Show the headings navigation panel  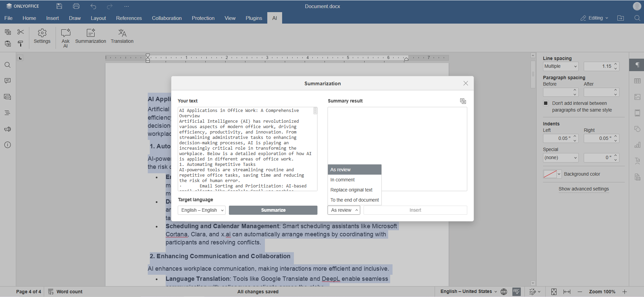(x=8, y=113)
